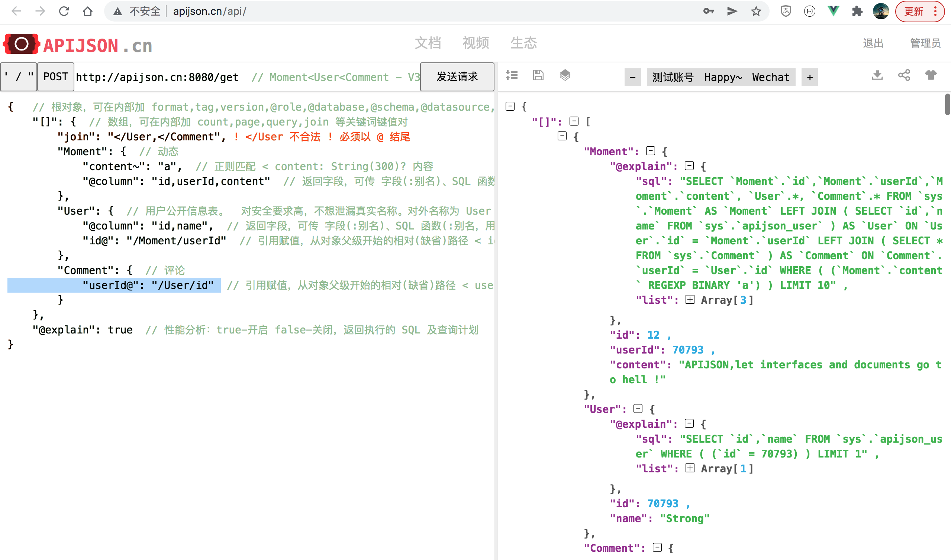951x560 pixels.
Task: Open browser extensions puzzle icon
Action: coord(857,11)
